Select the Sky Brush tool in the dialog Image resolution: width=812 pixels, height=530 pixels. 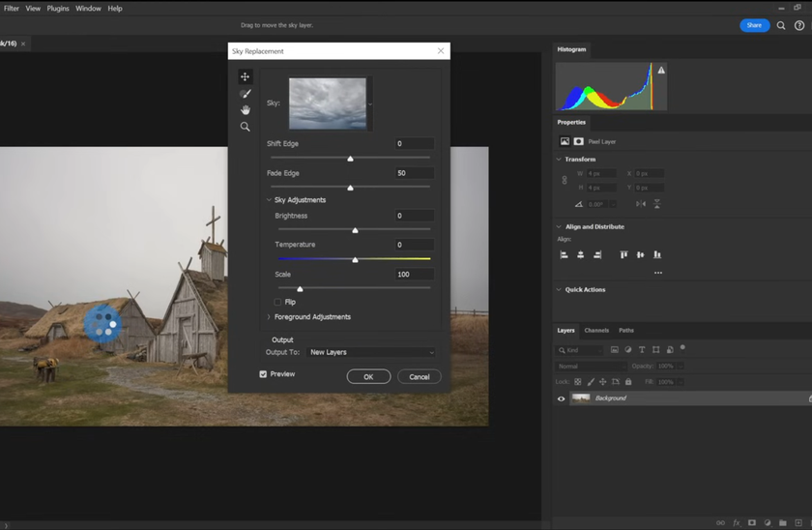click(x=245, y=94)
